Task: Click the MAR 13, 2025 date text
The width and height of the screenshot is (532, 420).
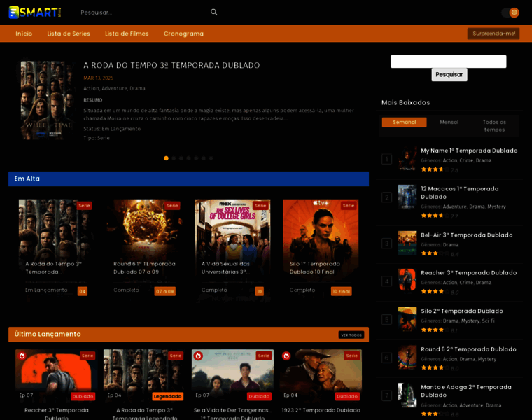Action: point(98,78)
